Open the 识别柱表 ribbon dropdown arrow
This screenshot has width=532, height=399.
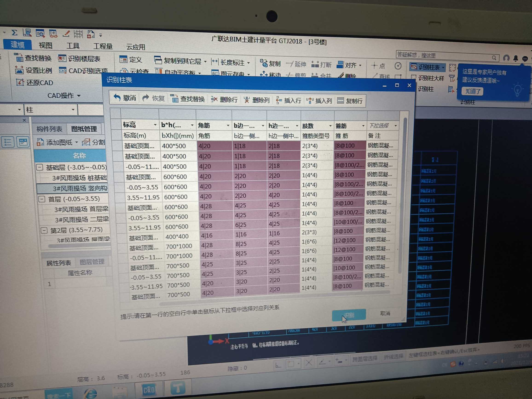(x=443, y=68)
